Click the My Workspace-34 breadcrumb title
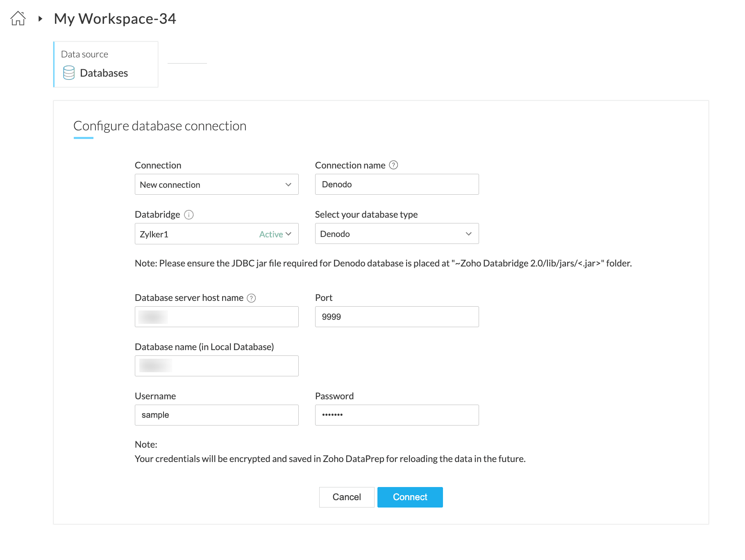Viewport: 745px width, 560px height. (115, 18)
